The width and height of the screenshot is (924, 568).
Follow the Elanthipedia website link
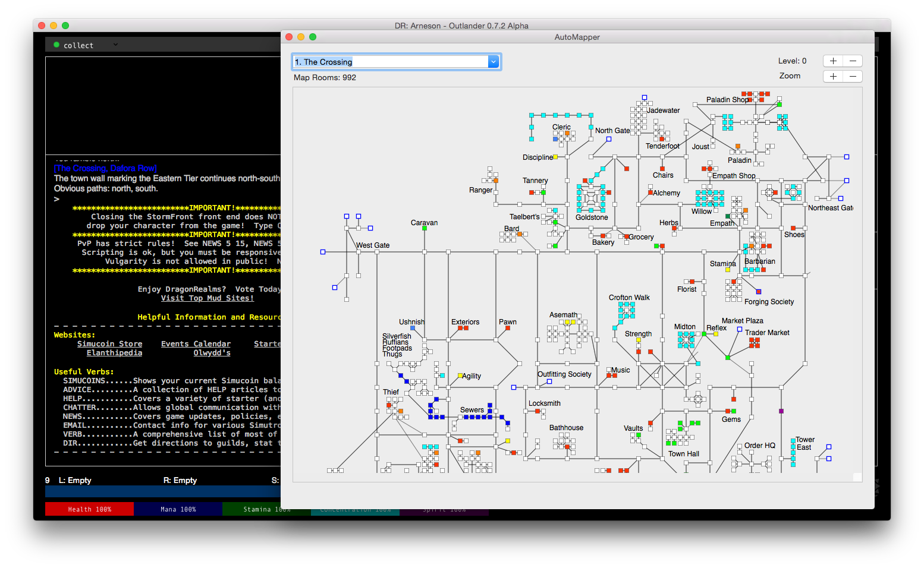(x=114, y=353)
